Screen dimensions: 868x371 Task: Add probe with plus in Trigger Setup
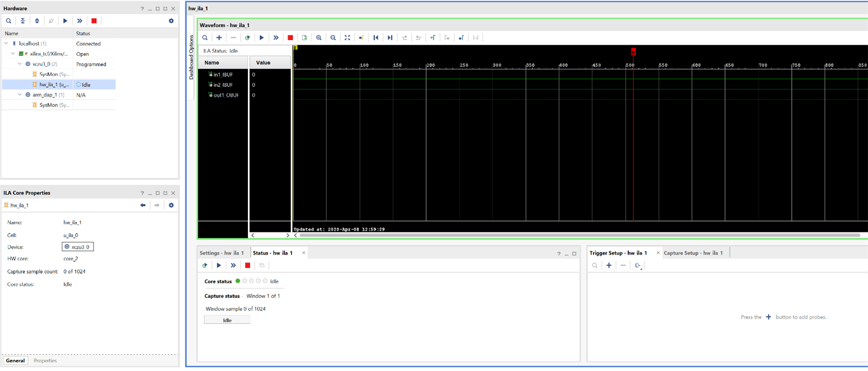click(x=609, y=266)
